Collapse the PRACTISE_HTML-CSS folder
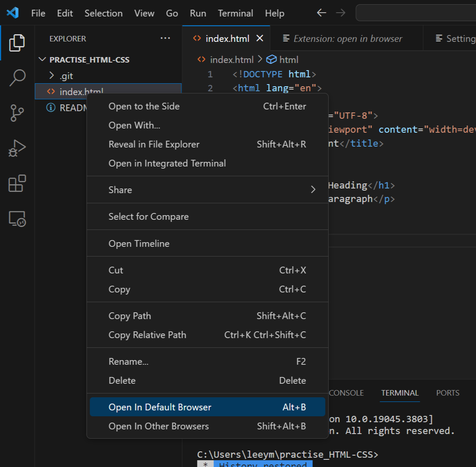This screenshot has height=467, width=476. (x=42, y=59)
